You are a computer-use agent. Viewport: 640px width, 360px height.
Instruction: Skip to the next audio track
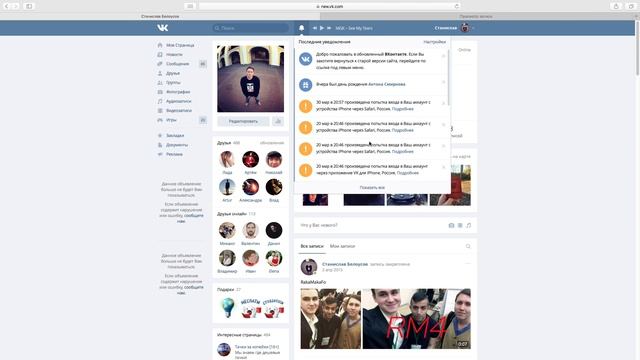click(x=329, y=28)
